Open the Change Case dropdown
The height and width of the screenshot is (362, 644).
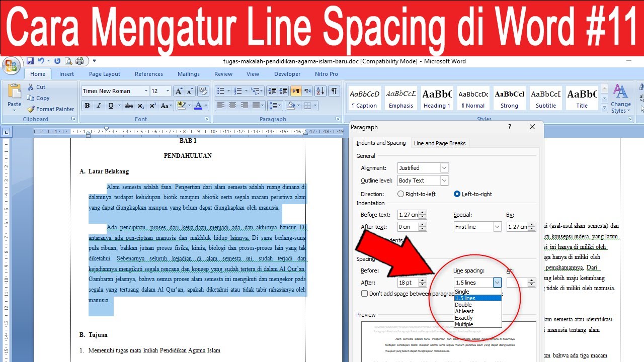point(166,106)
